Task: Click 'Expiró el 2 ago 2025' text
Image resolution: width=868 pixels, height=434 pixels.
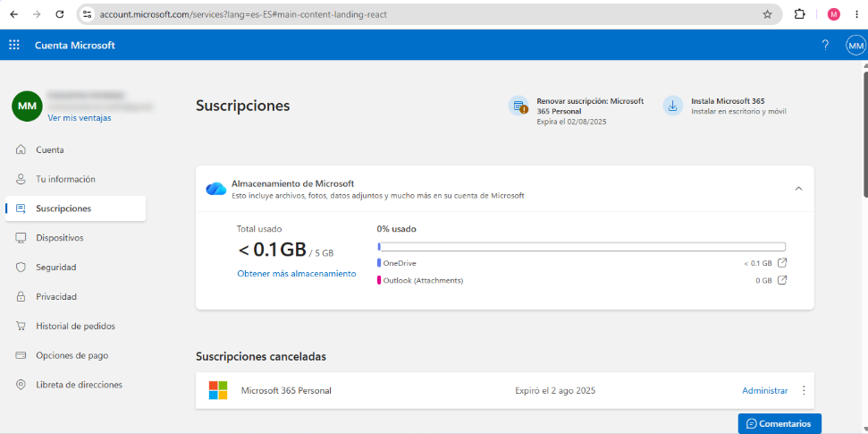Action: [554, 391]
